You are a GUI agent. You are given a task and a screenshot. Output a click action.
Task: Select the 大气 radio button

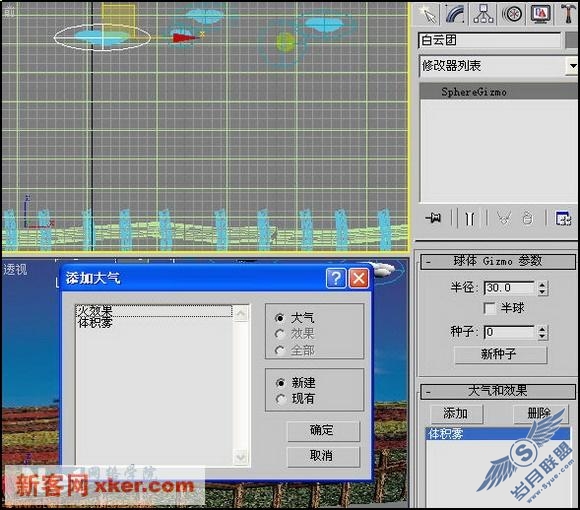pos(280,318)
